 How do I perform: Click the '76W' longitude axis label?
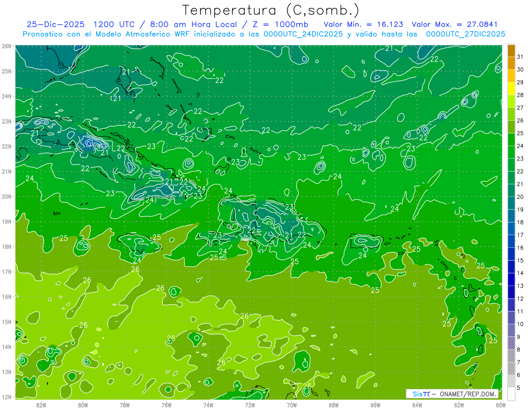(167, 404)
